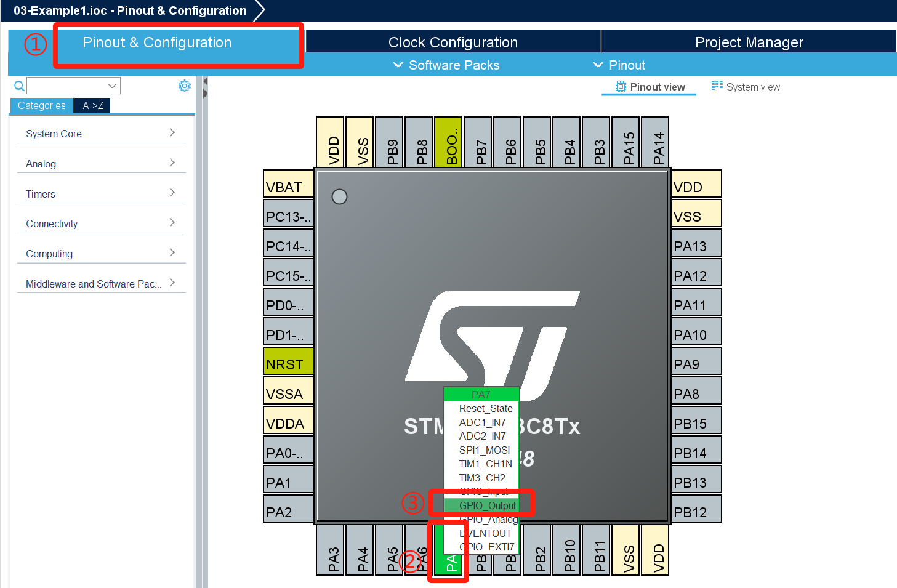
Task: Click the PA15 pin
Action: click(x=625, y=142)
